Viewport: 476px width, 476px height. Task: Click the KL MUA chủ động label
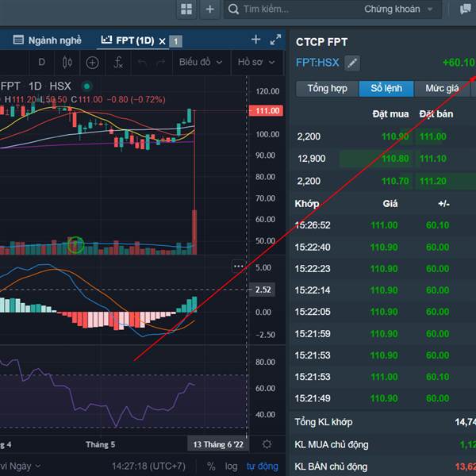pyautogui.click(x=332, y=445)
